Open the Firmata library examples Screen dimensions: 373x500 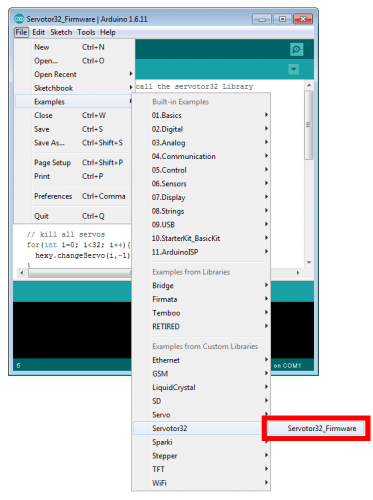point(201,299)
